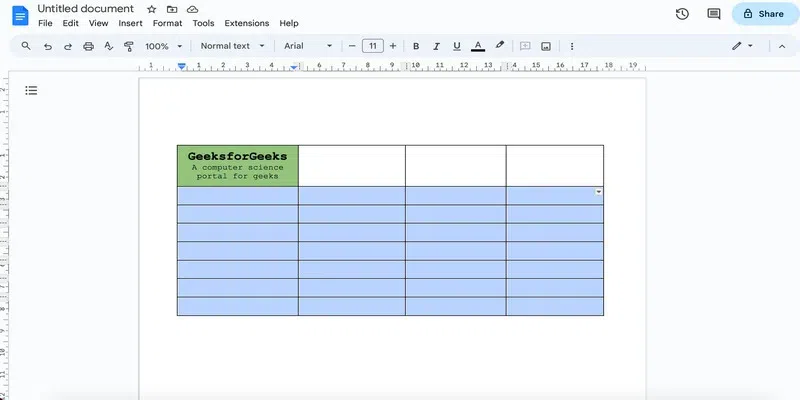
Task: Open the highlight color picker
Action: 499,45
